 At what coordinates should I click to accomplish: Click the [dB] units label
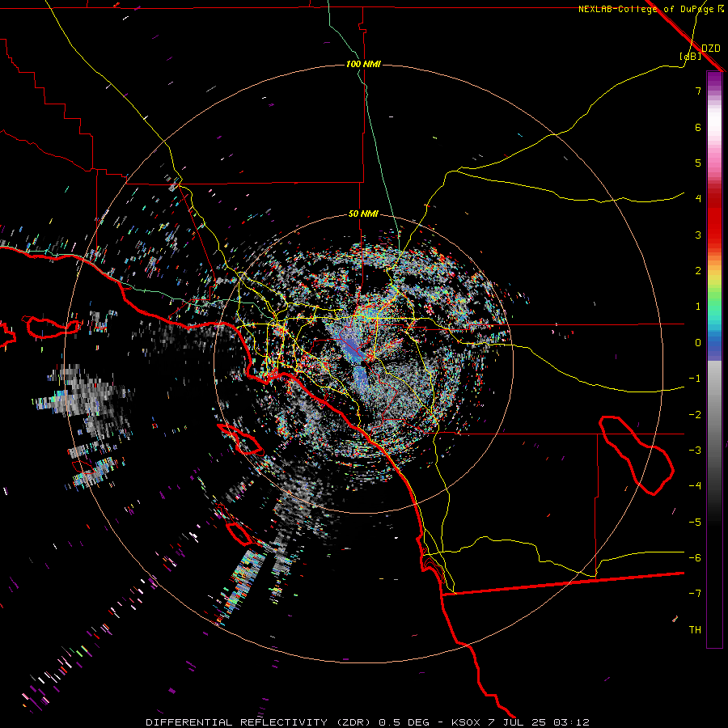pyautogui.click(x=690, y=56)
